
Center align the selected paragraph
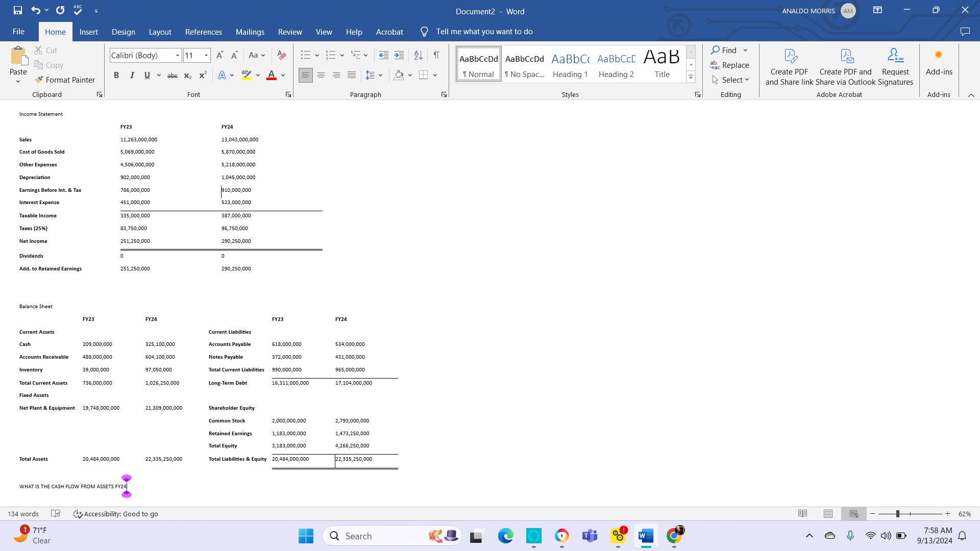pyautogui.click(x=321, y=75)
